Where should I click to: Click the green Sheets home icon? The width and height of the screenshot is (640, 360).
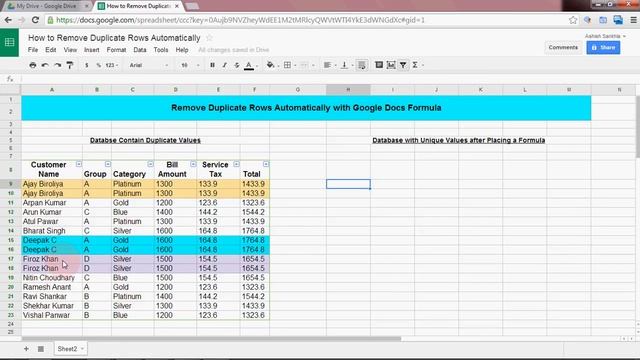tap(9, 42)
